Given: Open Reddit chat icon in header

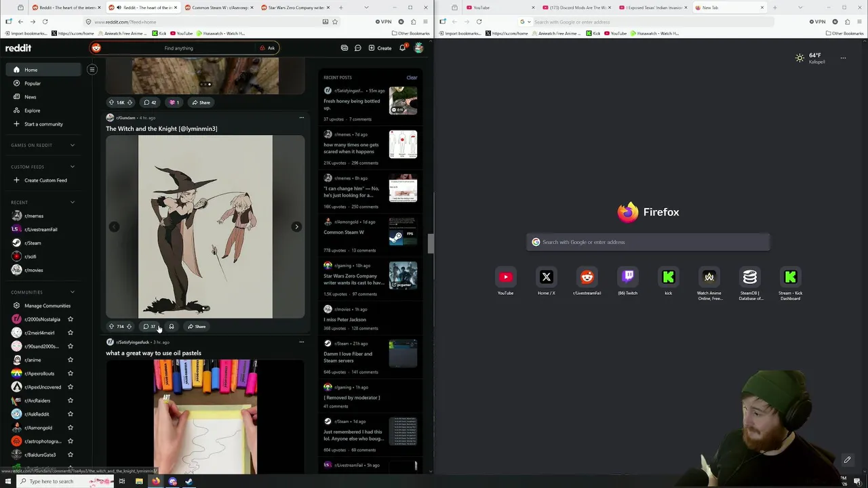Looking at the screenshot, I should pos(358,48).
